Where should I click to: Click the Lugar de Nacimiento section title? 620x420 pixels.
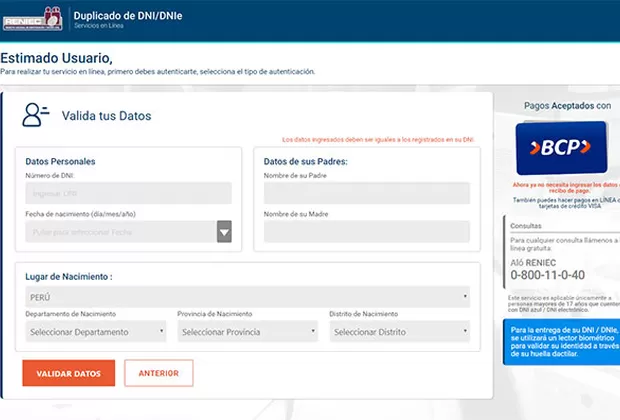69,276
